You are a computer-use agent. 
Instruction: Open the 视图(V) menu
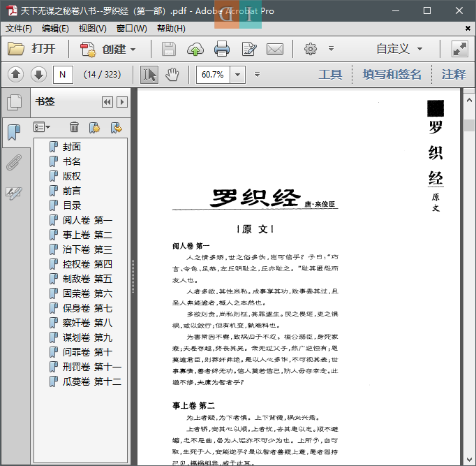click(93, 29)
